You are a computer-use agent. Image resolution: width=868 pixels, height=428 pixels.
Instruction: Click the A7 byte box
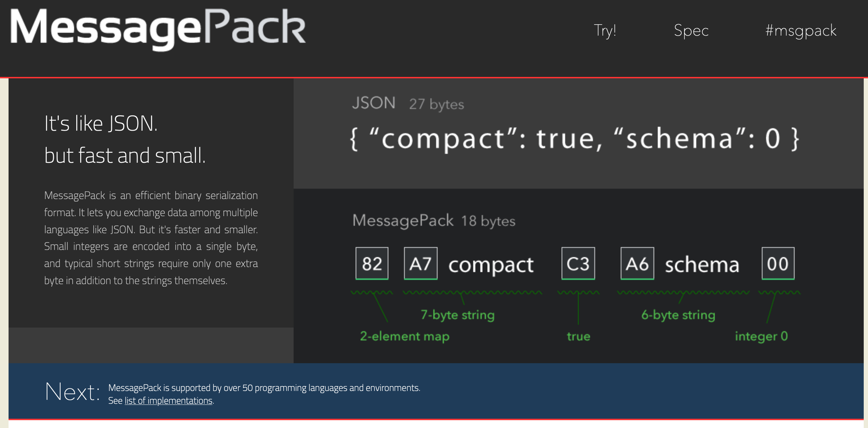(420, 263)
